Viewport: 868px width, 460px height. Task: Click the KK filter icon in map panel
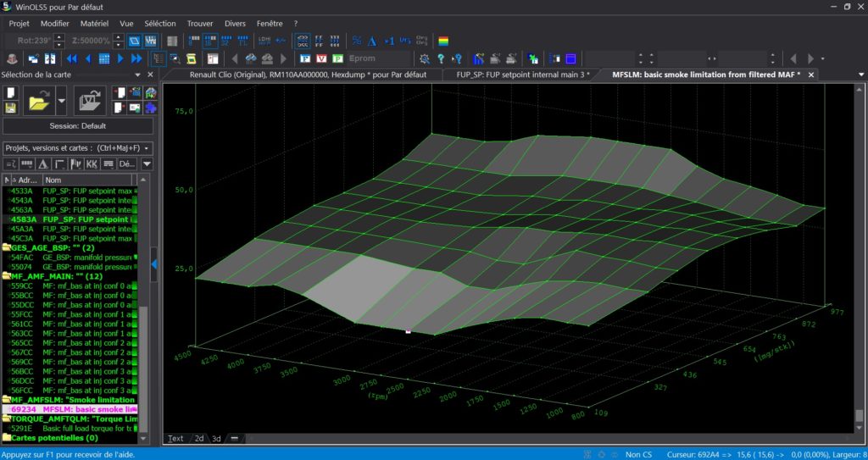tap(92, 163)
